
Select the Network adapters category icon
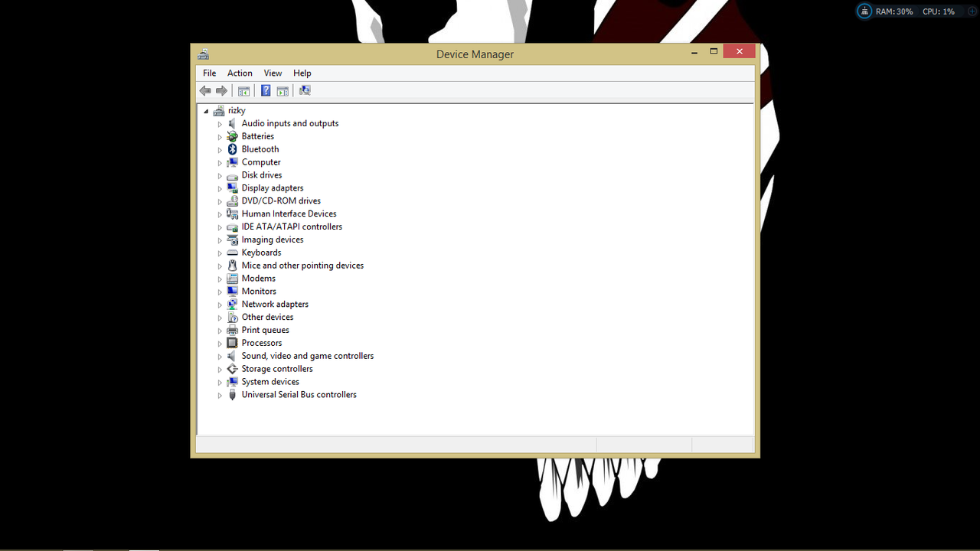point(232,304)
